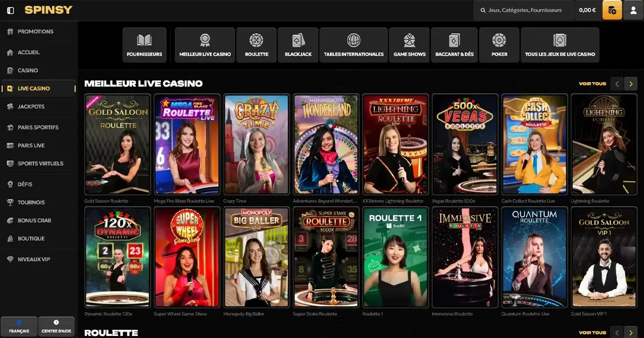Open Gold Saloon VIP 1 thumbnail
The image size is (644, 338).
click(604, 257)
